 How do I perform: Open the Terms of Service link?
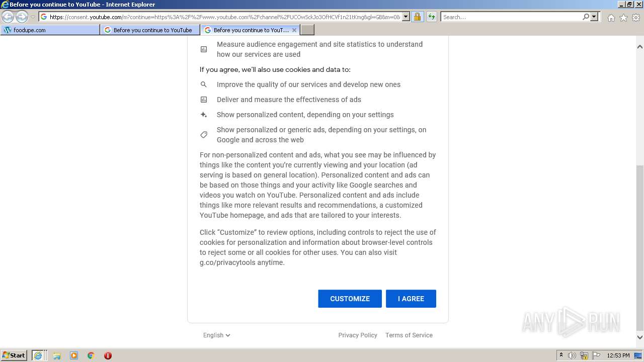coord(409,335)
